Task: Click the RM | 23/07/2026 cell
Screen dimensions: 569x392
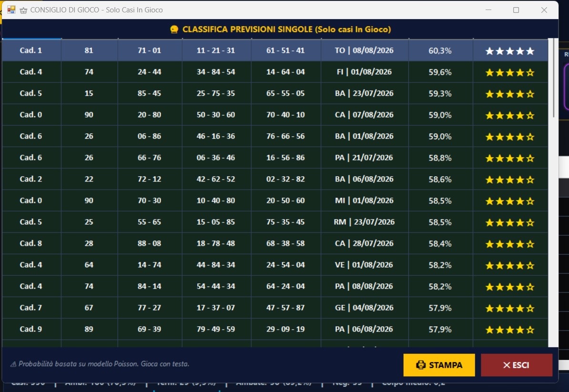Action: (364, 222)
